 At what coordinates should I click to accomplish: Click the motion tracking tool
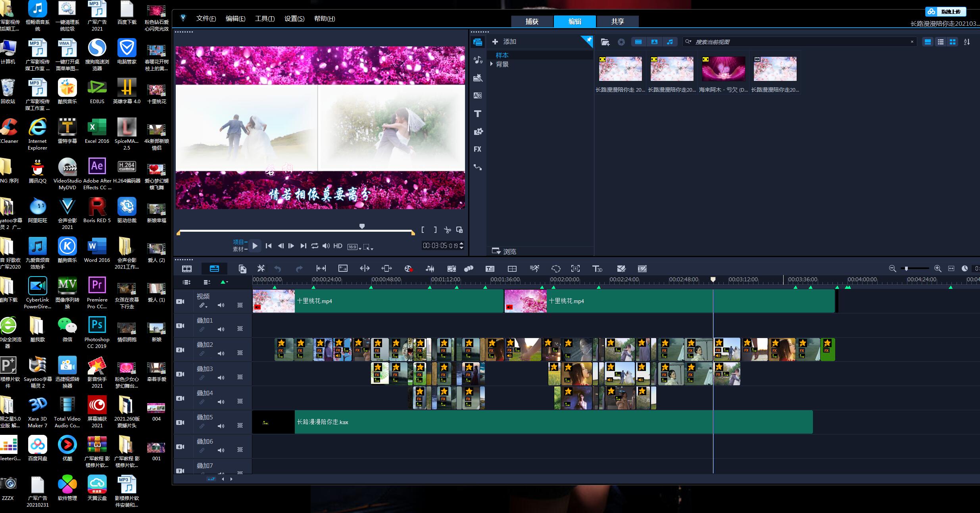469,269
